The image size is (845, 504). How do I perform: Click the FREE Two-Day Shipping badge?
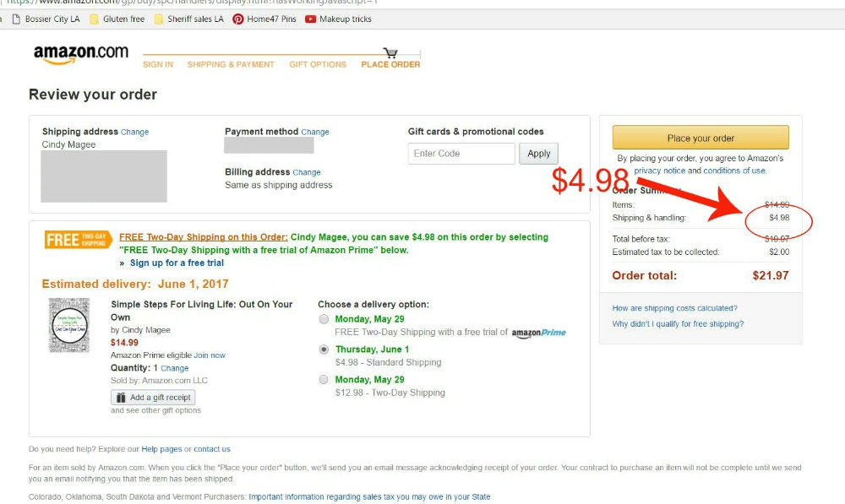78,239
